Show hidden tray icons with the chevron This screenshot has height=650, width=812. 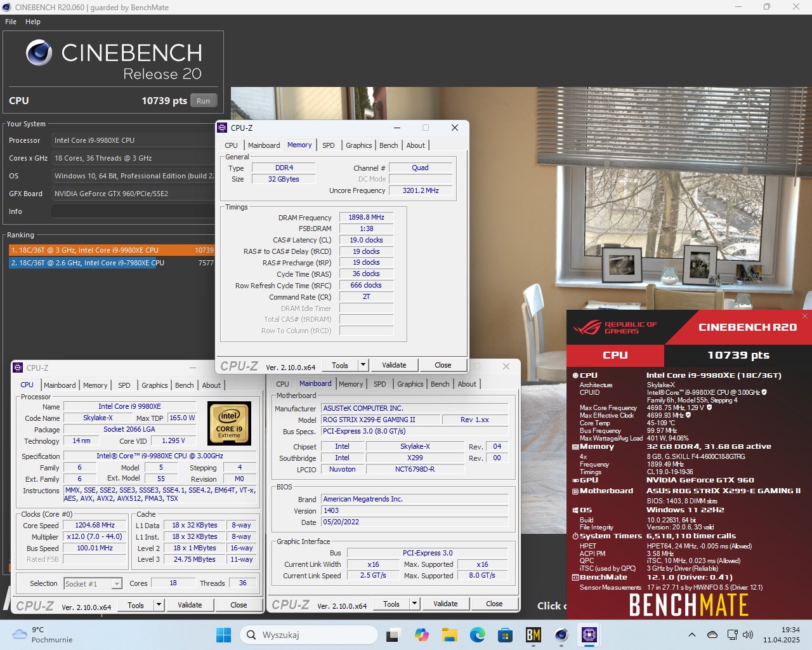(x=692, y=635)
